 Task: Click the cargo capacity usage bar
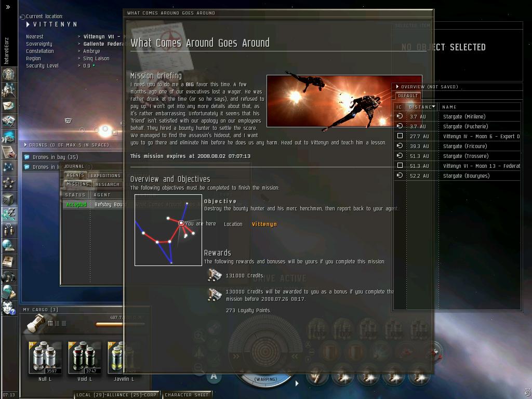click(121, 324)
